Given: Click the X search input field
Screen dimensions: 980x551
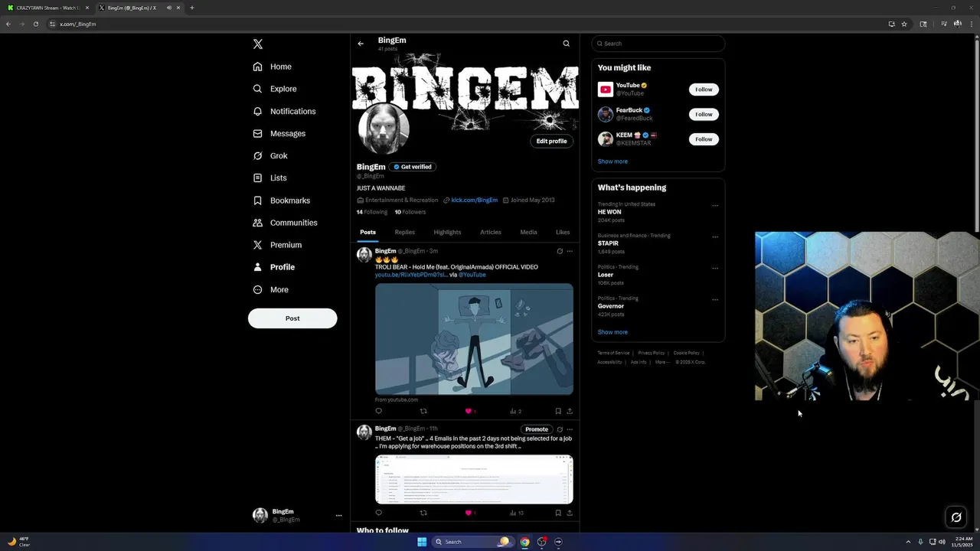Looking at the screenshot, I should point(658,44).
